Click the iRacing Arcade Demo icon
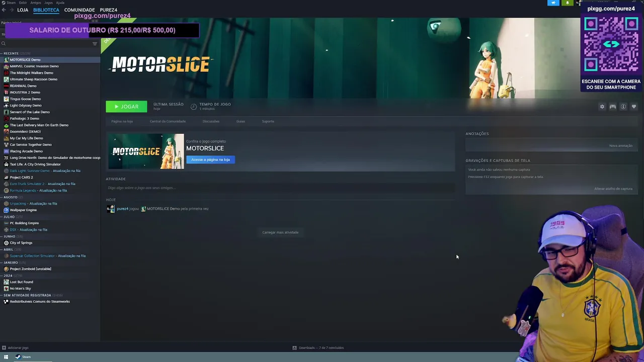Screen dimensions: 644x362 [6, 151]
